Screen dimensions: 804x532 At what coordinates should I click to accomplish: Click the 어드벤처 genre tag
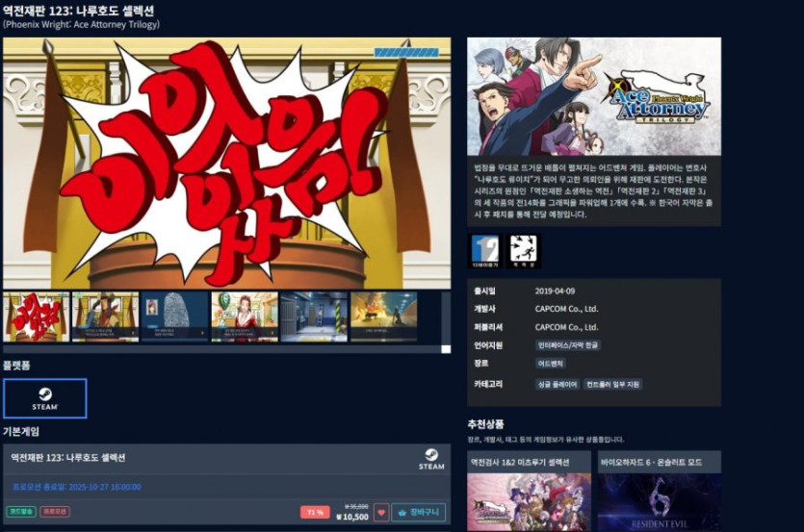click(552, 364)
